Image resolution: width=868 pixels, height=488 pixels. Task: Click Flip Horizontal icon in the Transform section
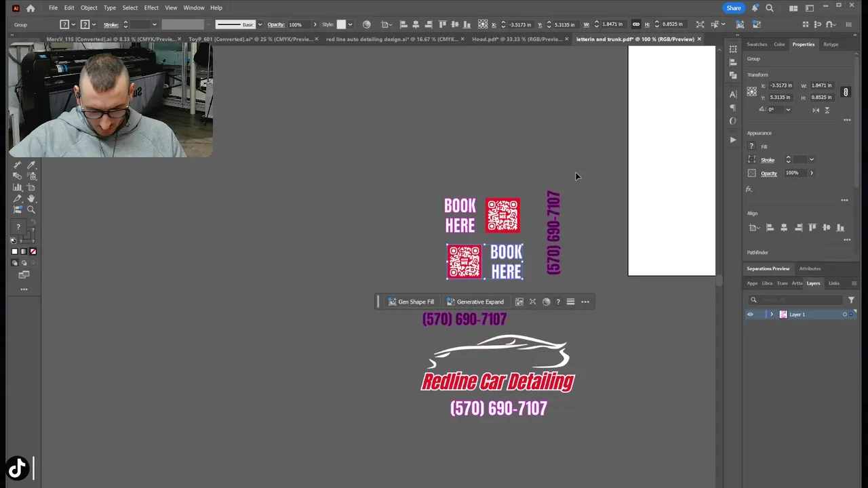click(x=816, y=110)
